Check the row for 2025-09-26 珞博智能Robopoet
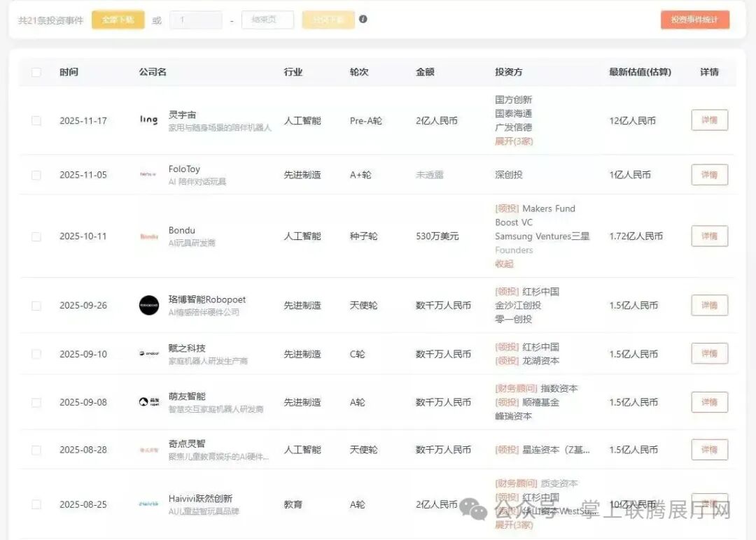This screenshot has width=756, height=540. pyautogui.click(x=36, y=306)
